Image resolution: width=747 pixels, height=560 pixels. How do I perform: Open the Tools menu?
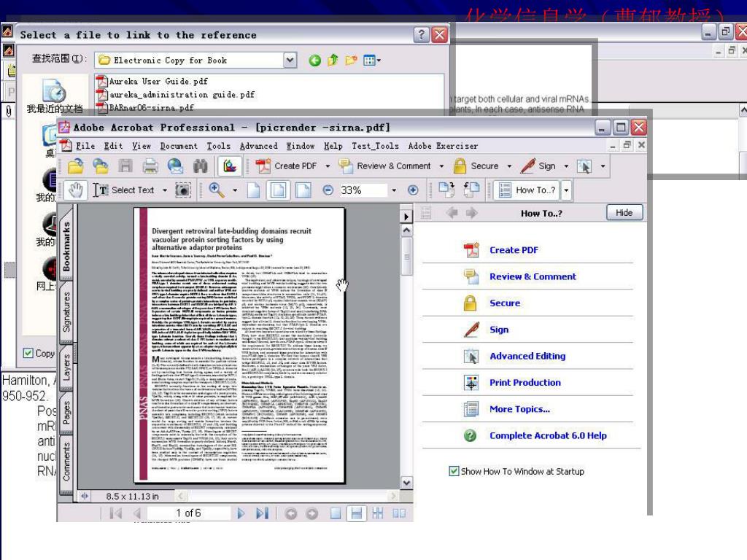[x=219, y=146]
